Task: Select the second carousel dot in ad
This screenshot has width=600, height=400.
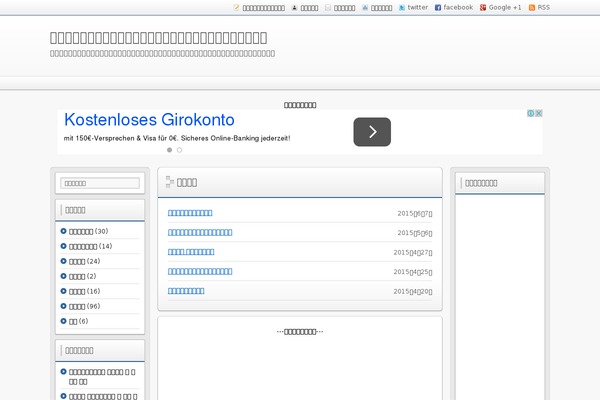Action: [x=179, y=150]
